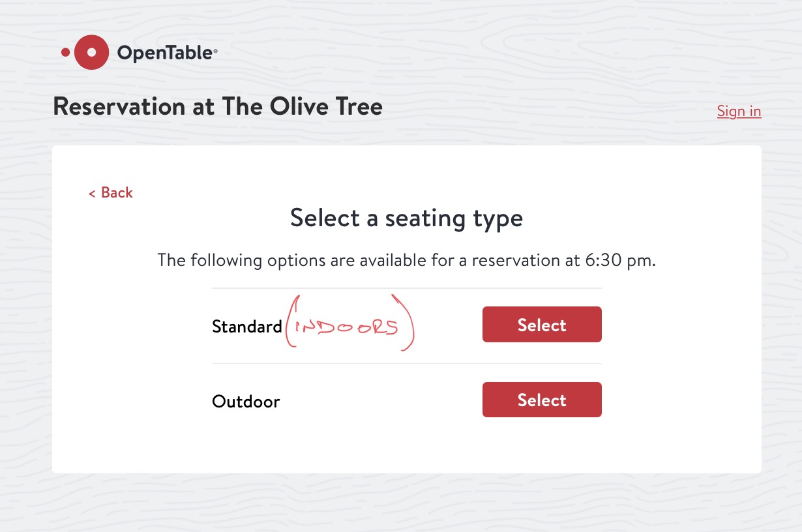Click the Select a seating type heading
Screen dimensions: 802x532
coord(406,218)
